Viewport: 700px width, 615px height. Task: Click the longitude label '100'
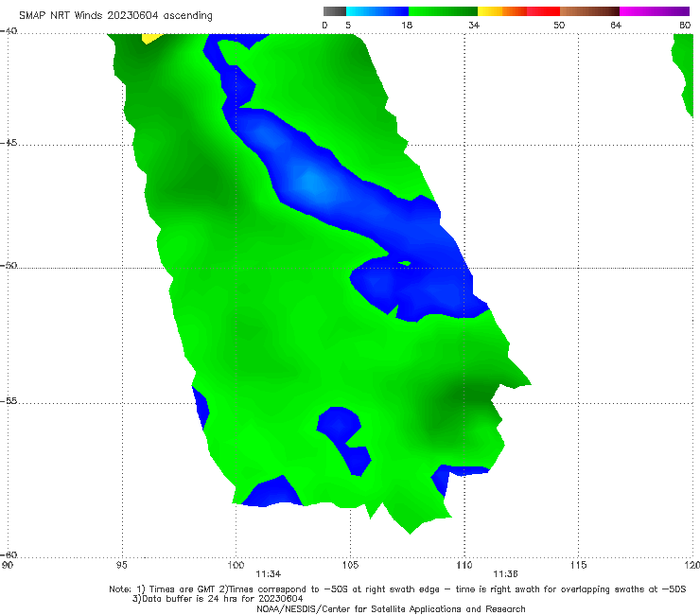coord(236,565)
